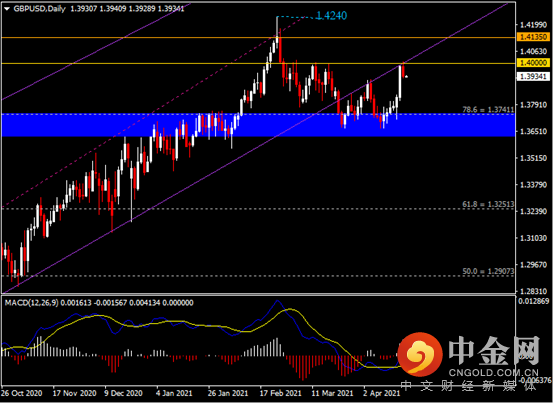Select the 17 Feb 2021 date label
Viewport: 554px width, 404px height.
tap(281, 393)
